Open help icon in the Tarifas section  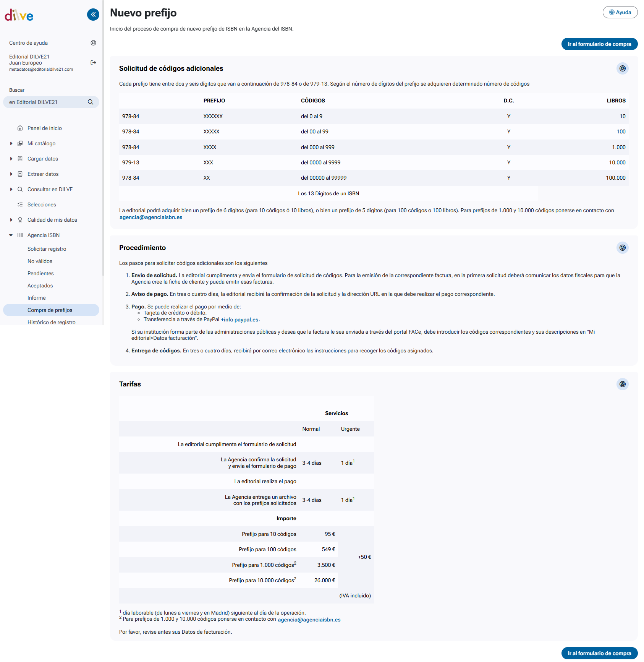click(622, 384)
